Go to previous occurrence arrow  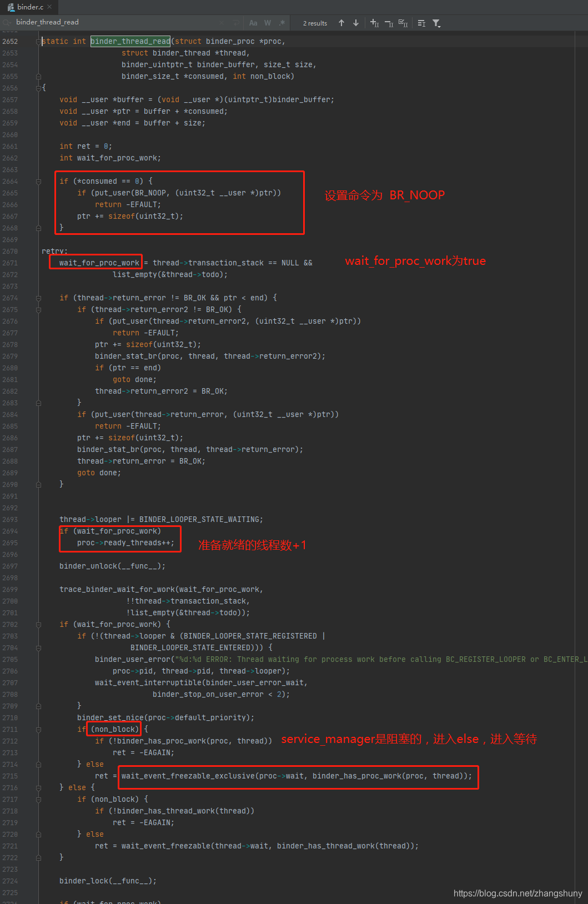(341, 23)
